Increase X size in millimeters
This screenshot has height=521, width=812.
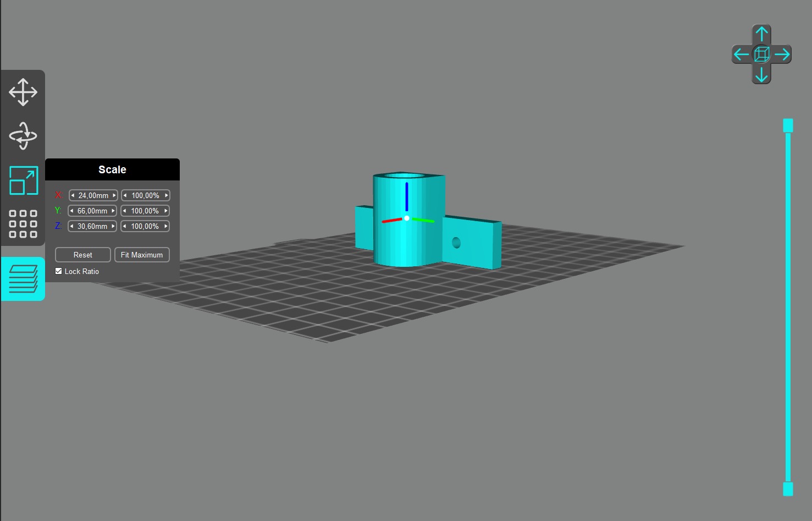[x=114, y=195]
